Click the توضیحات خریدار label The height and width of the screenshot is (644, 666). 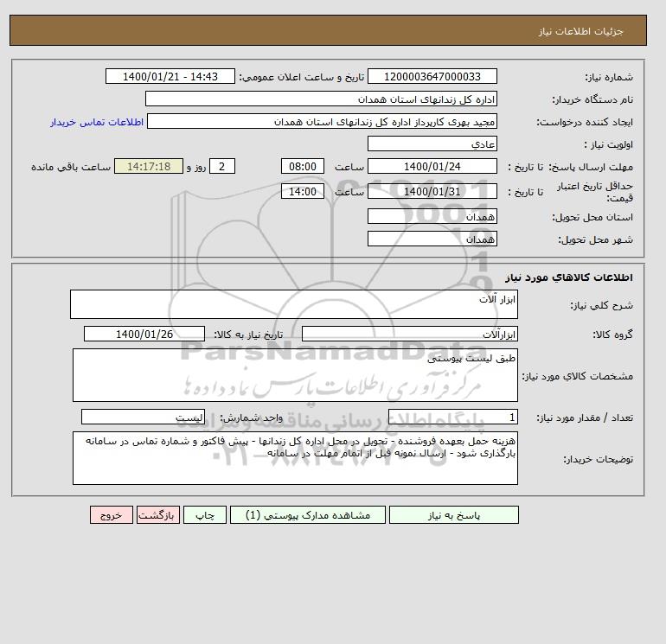tap(598, 459)
